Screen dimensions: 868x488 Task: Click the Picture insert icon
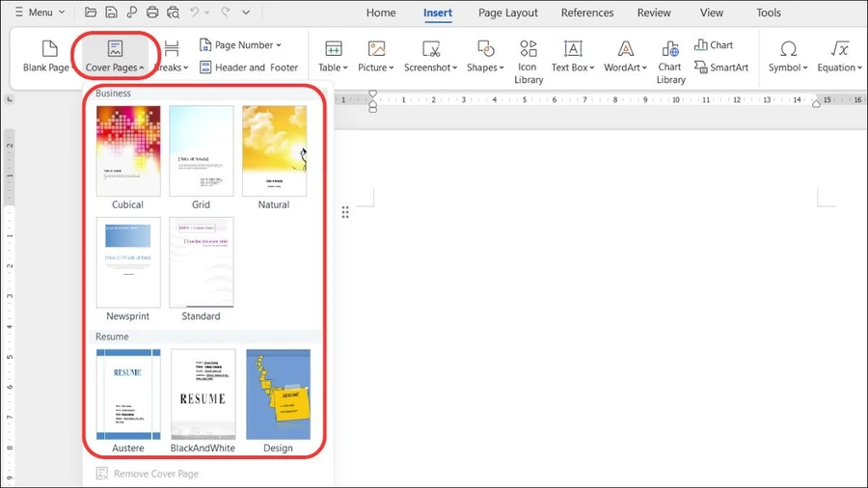376,49
